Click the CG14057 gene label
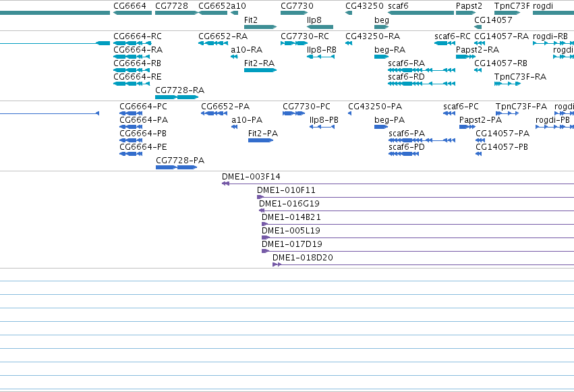Viewport: 574px width, 392px height. [x=493, y=20]
